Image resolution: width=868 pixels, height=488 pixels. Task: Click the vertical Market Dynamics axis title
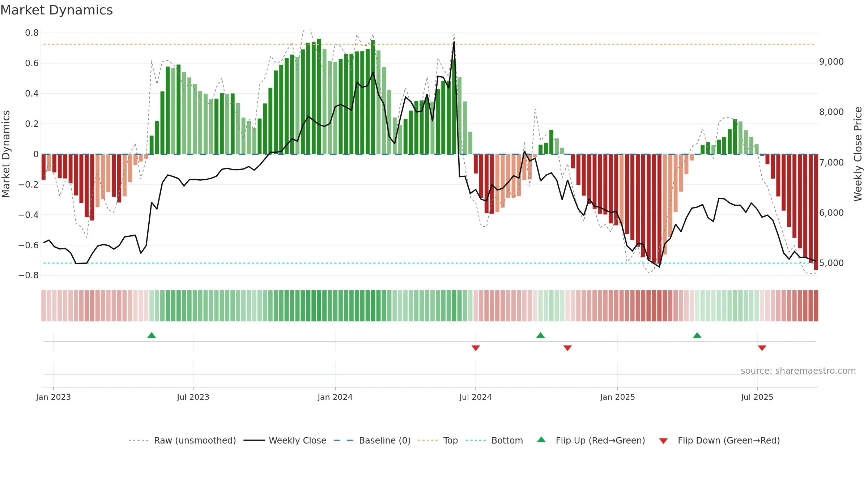tap(6, 154)
